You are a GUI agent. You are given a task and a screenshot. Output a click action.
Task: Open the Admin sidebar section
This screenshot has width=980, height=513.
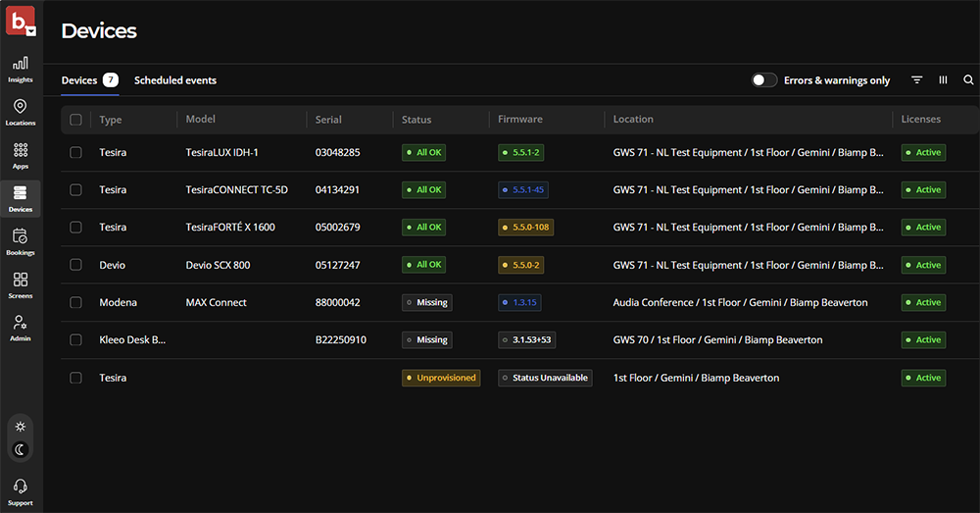(20, 329)
